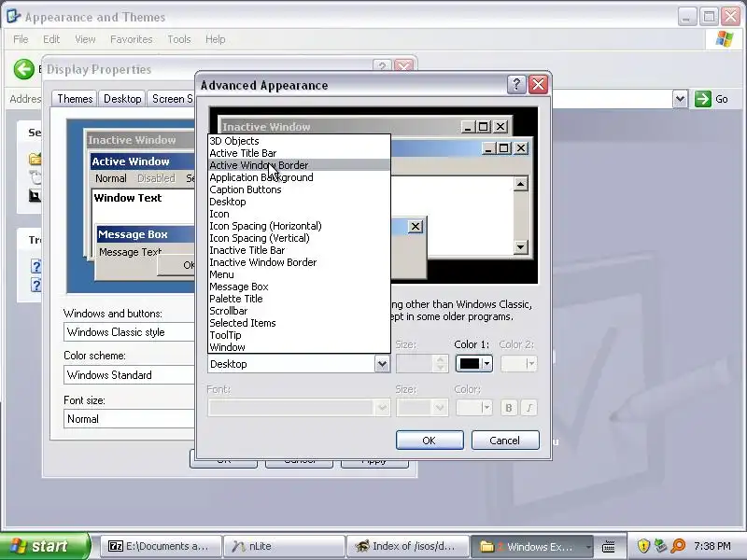Open the View menu
747x560 pixels.
click(x=85, y=39)
